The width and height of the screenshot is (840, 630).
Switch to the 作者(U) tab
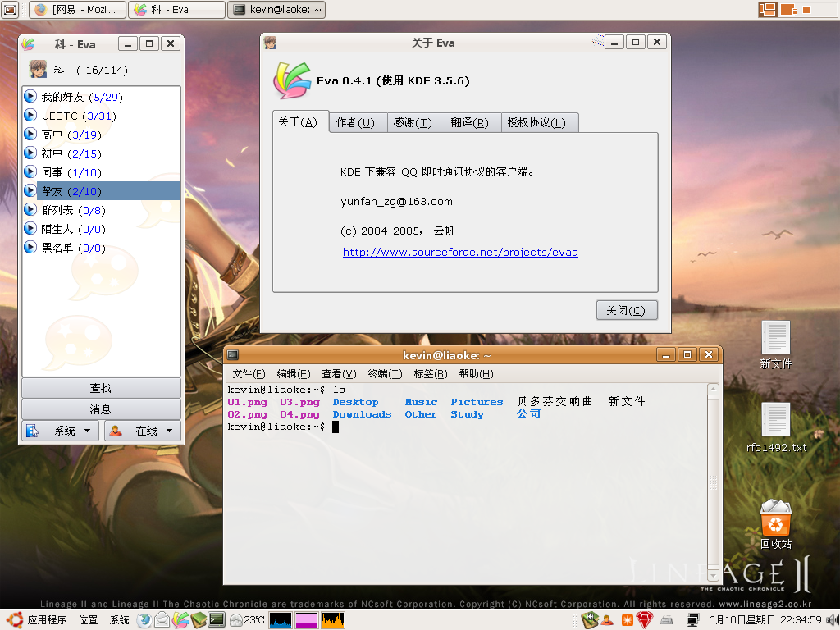(358, 123)
